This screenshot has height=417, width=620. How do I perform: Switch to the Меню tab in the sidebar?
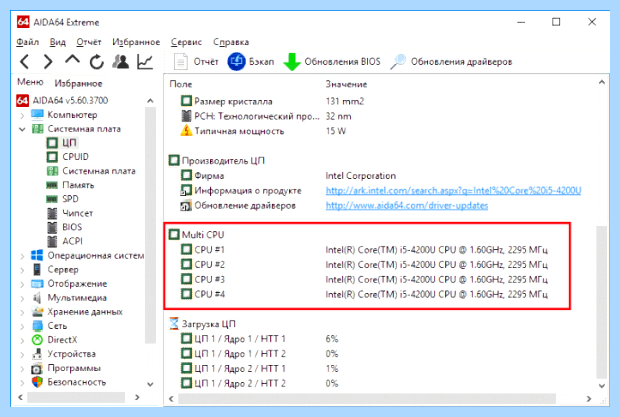(x=30, y=82)
